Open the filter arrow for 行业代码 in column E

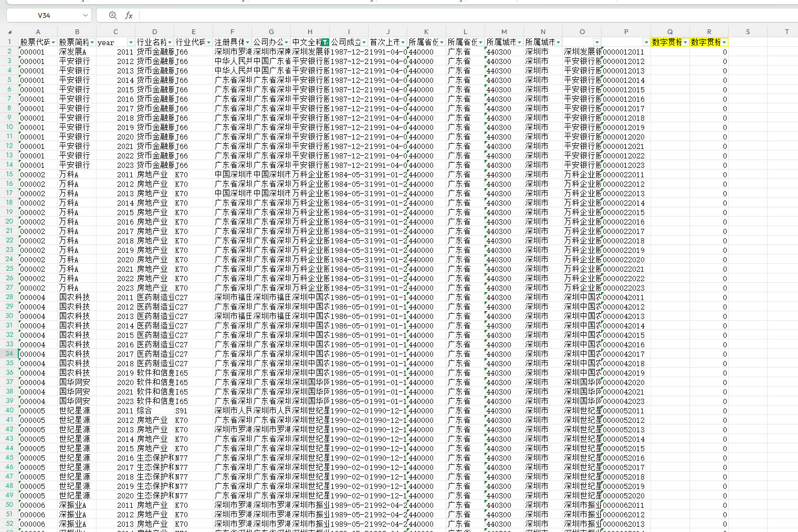209,42
